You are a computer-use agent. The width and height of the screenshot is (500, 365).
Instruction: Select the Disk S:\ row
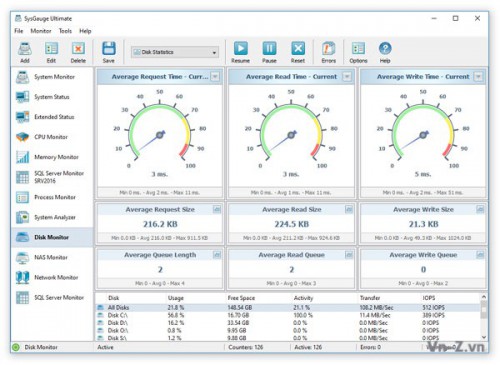(288, 338)
